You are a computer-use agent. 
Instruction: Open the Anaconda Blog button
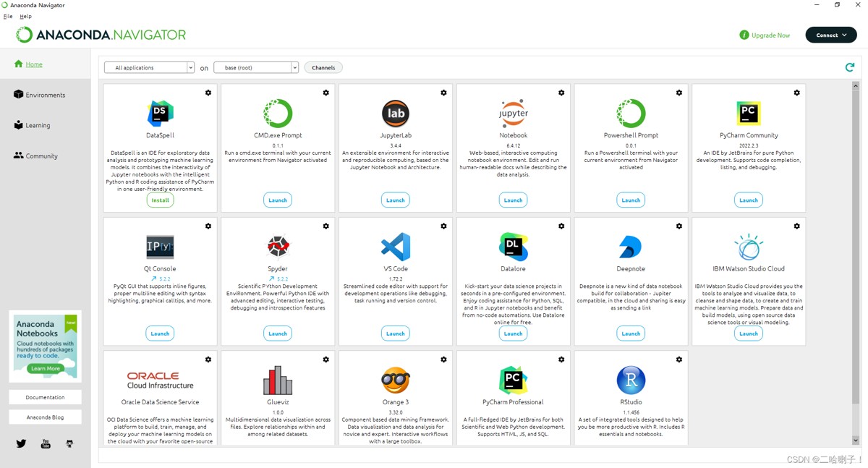45,417
